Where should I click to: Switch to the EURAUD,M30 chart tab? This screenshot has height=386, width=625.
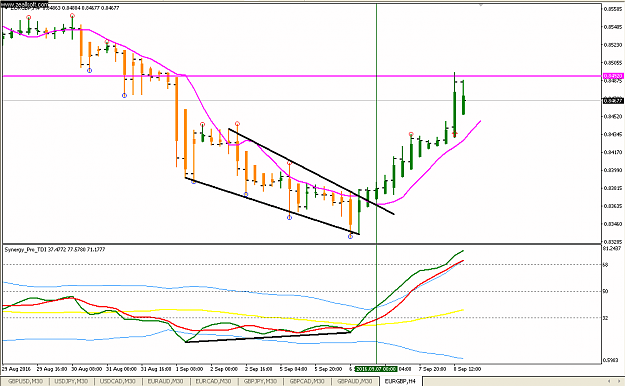click(166, 381)
